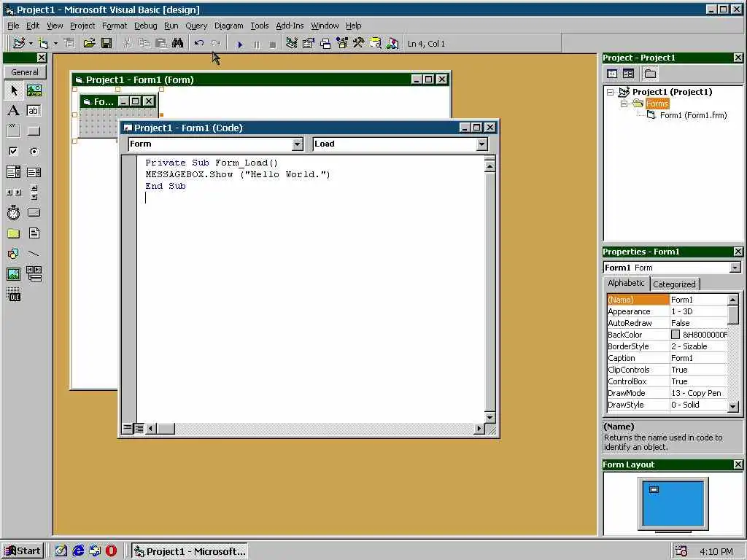Select the DirListBox folder tool
The width and height of the screenshot is (747, 560).
pos(14,233)
